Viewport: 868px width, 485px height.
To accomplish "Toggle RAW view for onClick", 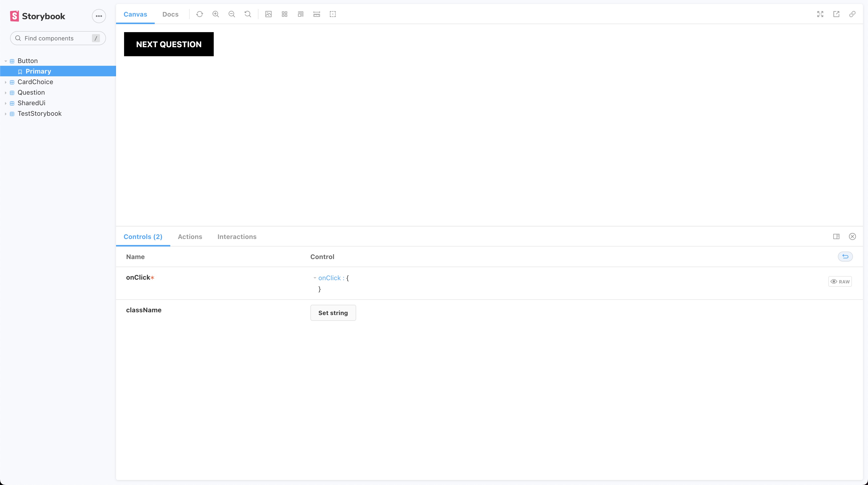I will pos(840,282).
